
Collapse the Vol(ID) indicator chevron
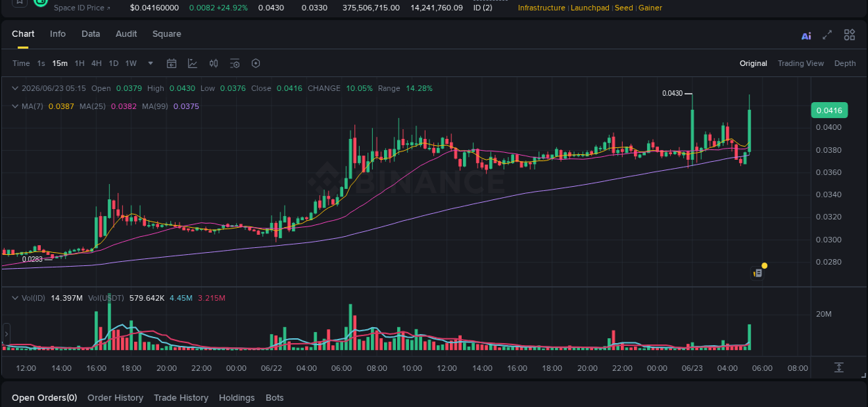pyautogui.click(x=15, y=298)
